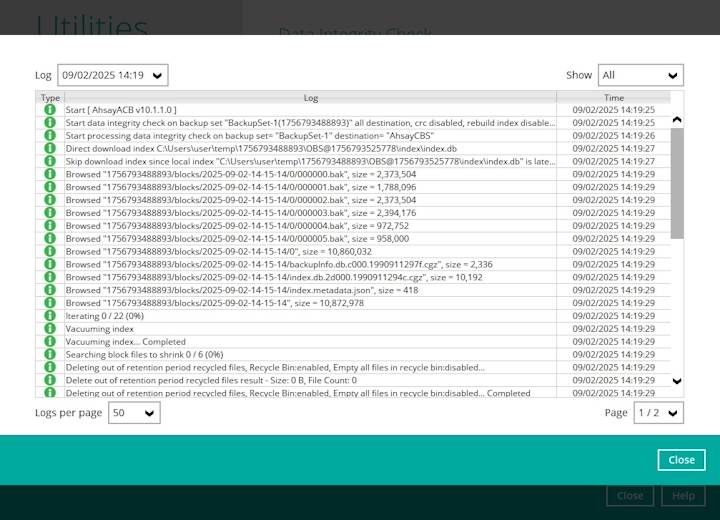Click info icon beside Start AhsayACB entry
720x520 pixels.
[50, 110]
